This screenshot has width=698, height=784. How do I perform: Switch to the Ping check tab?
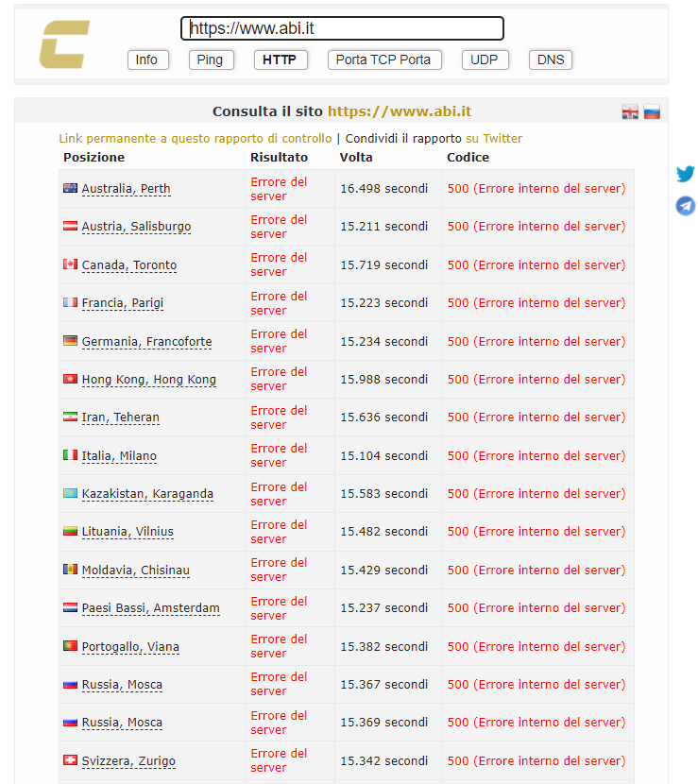pos(210,60)
